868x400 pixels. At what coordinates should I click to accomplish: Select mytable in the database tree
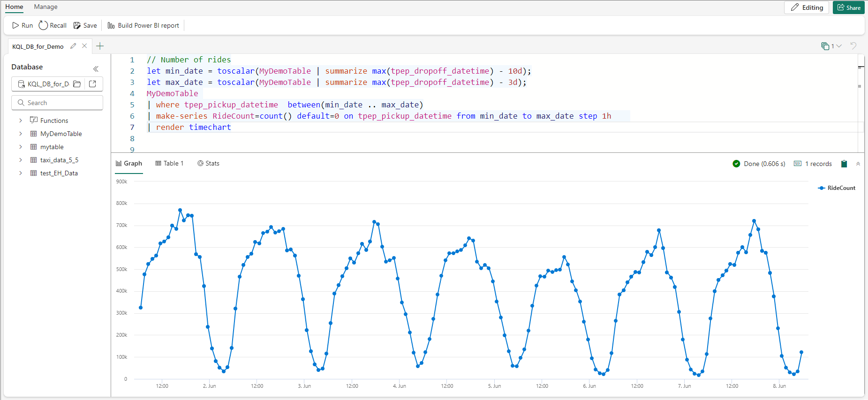[x=52, y=147]
